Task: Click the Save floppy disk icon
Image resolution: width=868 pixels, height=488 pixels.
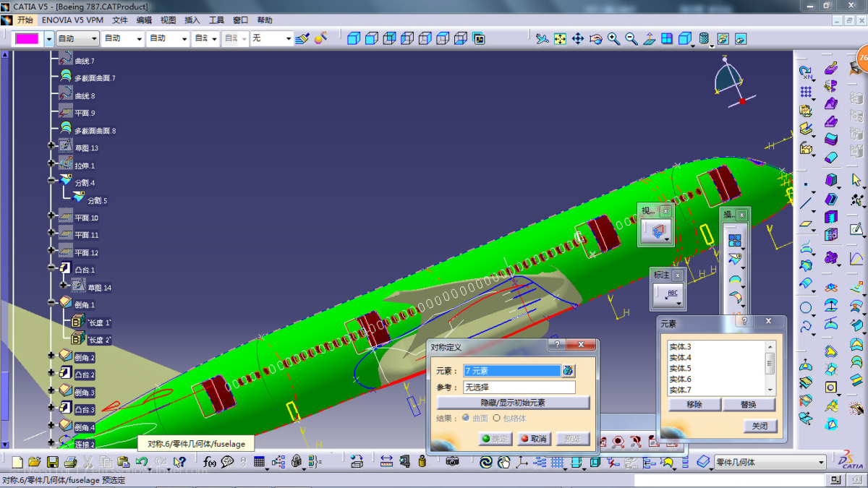Action: (x=52, y=462)
